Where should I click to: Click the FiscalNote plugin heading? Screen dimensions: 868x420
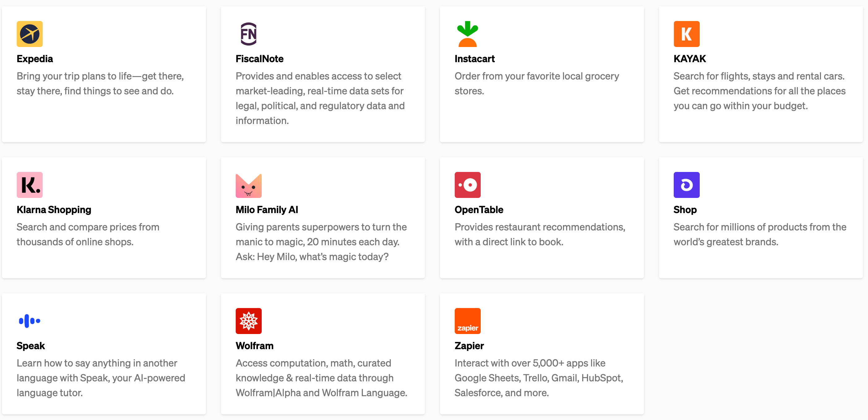(x=260, y=58)
